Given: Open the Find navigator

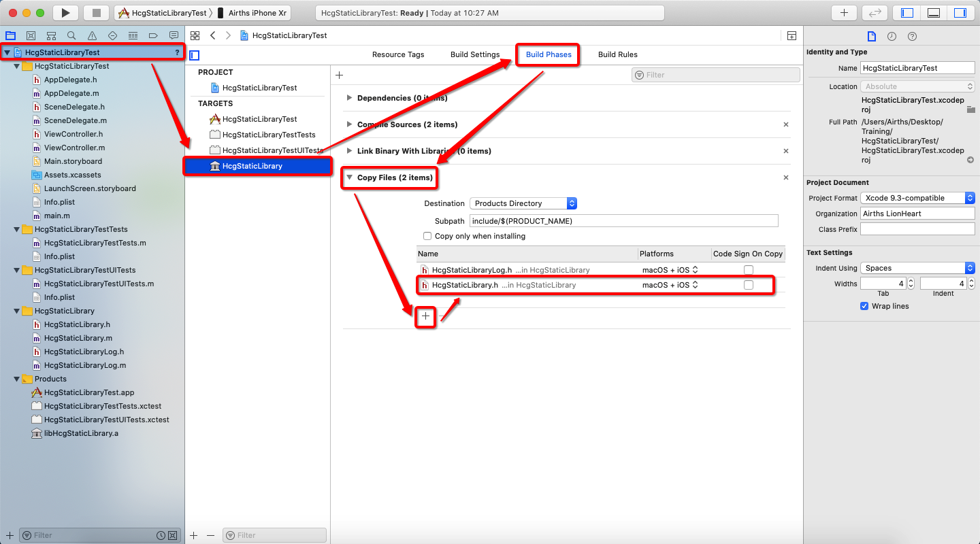Looking at the screenshot, I should (x=71, y=35).
